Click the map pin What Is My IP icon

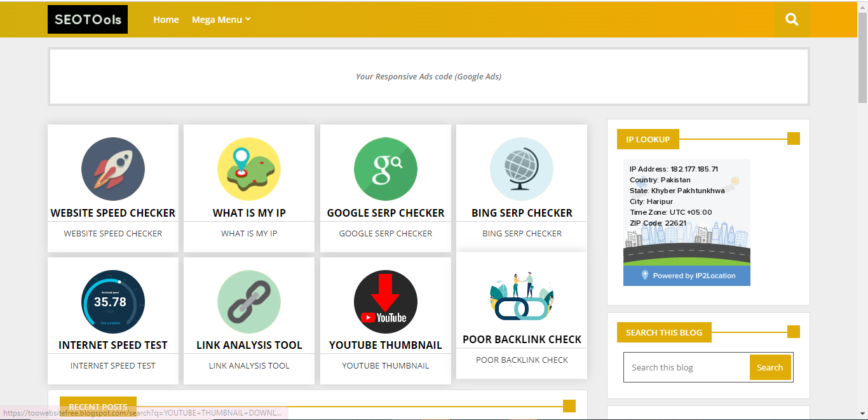pyautogui.click(x=249, y=169)
